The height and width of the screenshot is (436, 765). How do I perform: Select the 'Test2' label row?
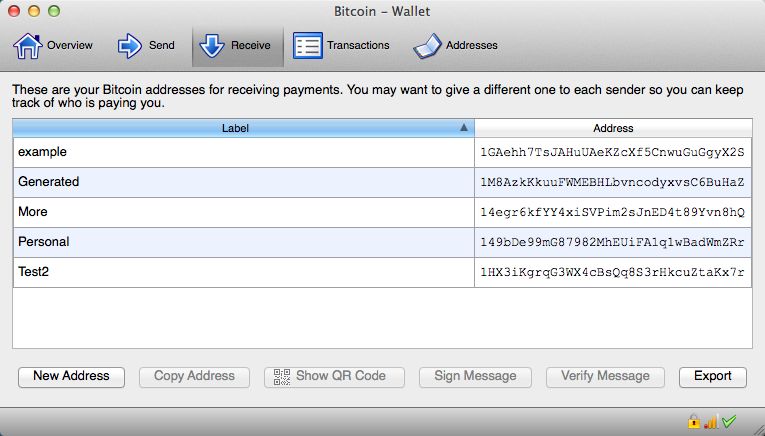click(x=243, y=272)
